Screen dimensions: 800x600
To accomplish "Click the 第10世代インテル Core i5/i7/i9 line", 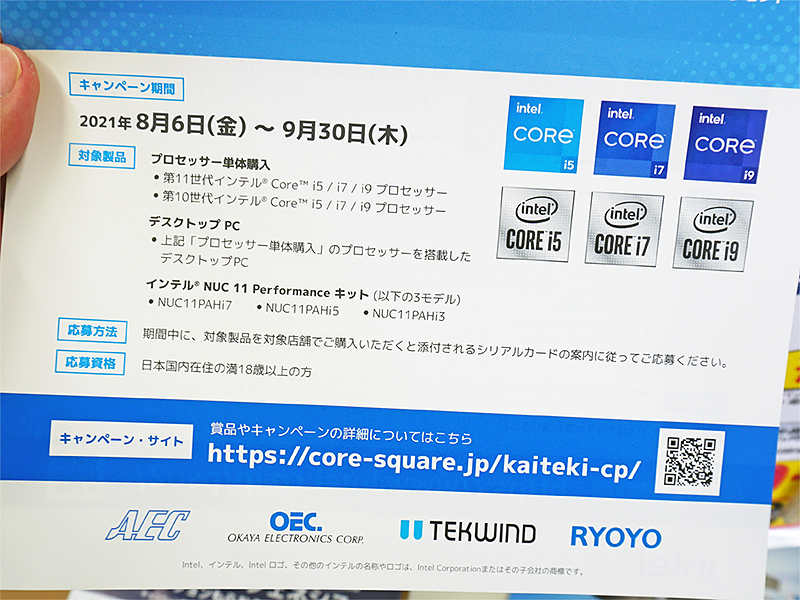I will [299, 203].
